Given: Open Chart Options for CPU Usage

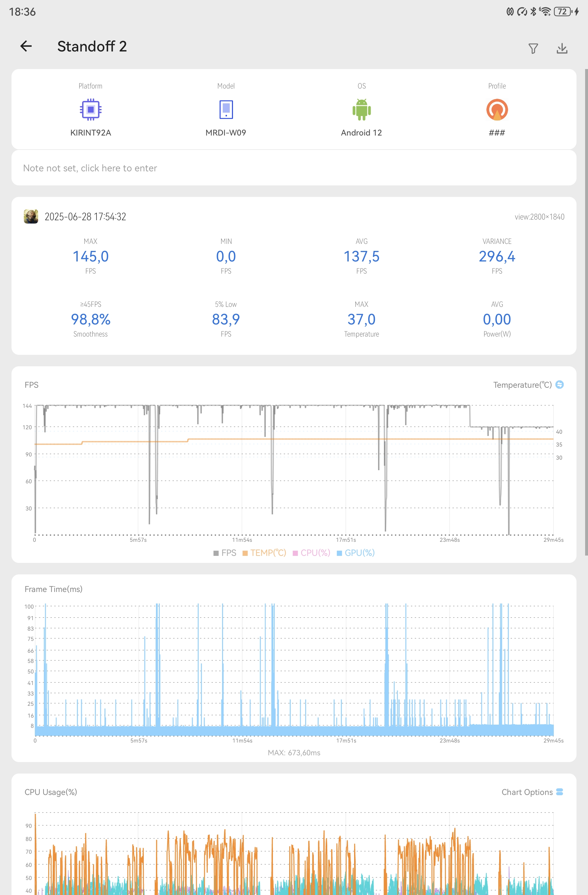Looking at the screenshot, I should (x=532, y=792).
